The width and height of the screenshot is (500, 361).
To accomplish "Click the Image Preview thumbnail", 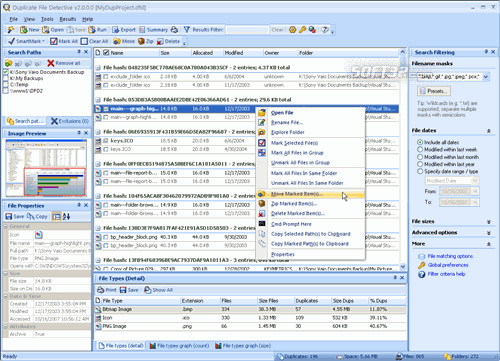I will (46, 168).
